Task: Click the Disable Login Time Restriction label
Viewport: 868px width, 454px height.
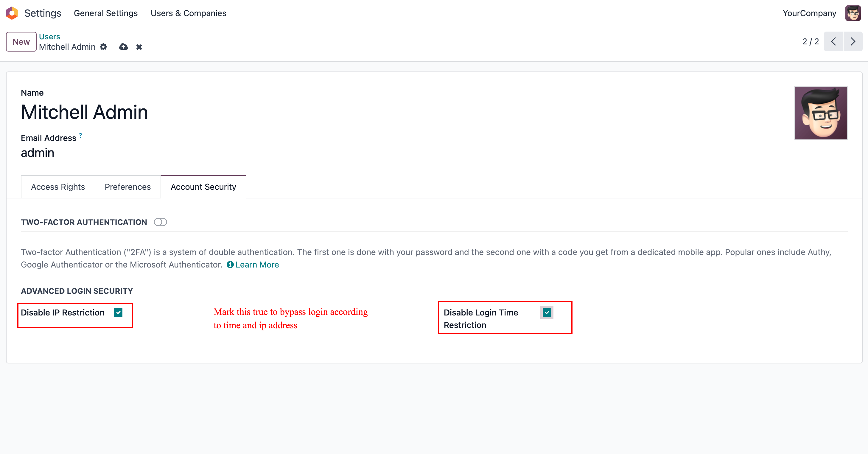Action: point(481,318)
